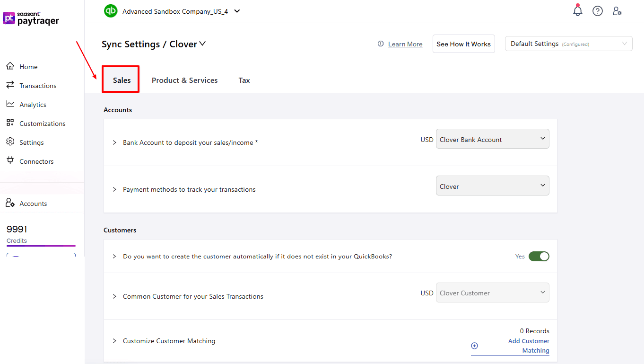This screenshot has width=644, height=364.
Task: Switch to the Product & Services tab
Action: click(x=184, y=80)
